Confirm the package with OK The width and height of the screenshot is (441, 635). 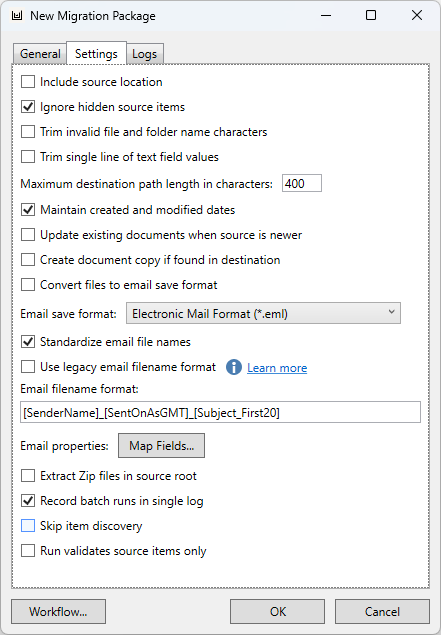coord(277,612)
